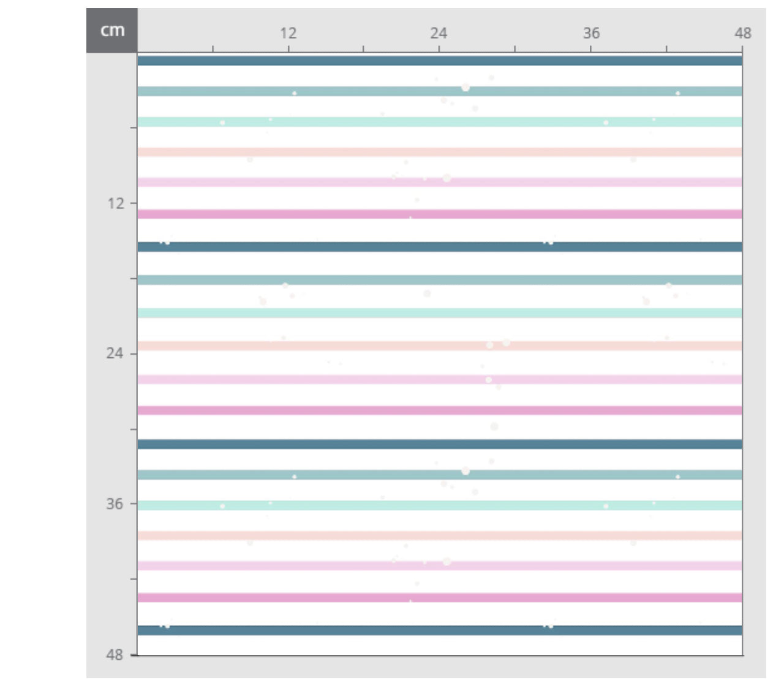Click the 36 label on the top ruler
Image resolution: width=784 pixels, height=696 pixels.
click(591, 33)
